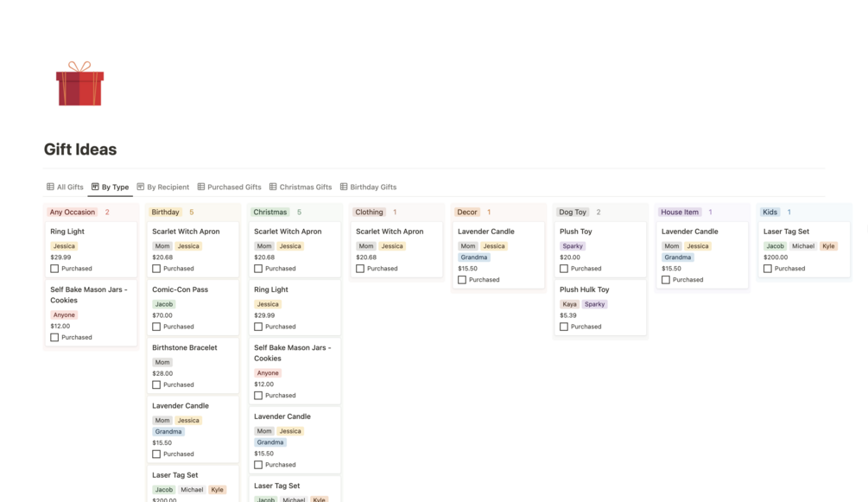The image size is (868, 502).
Task: Click the Christmas group label
Action: [x=269, y=212]
